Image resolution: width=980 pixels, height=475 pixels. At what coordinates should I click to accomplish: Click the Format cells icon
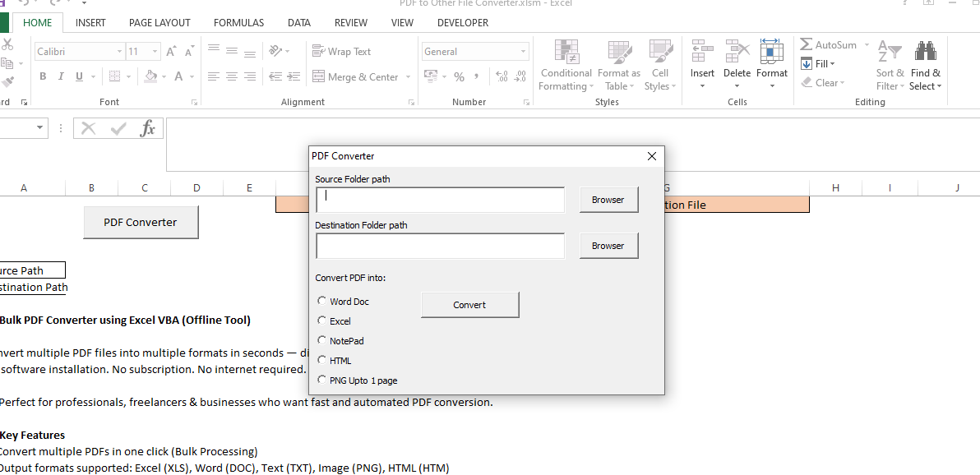point(771,53)
